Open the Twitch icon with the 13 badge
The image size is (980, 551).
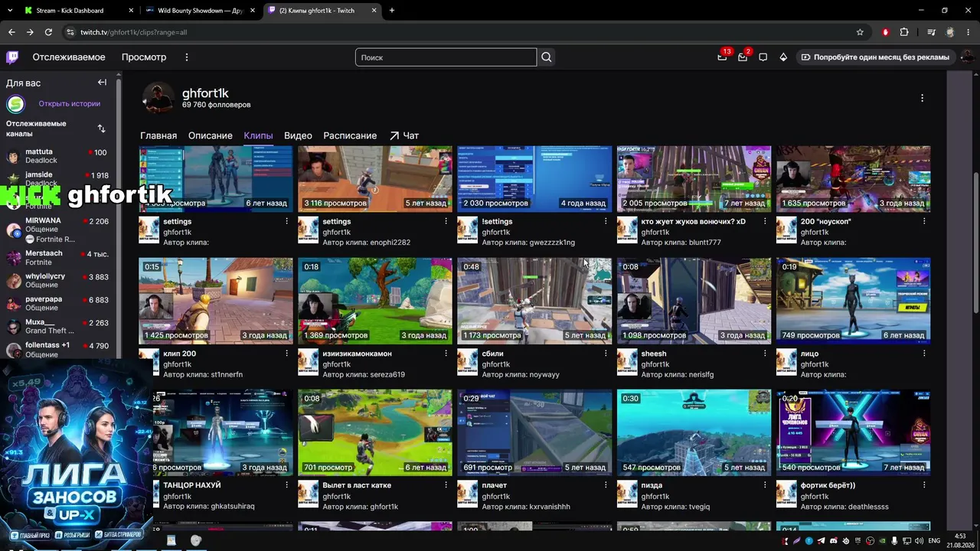(722, 57)
